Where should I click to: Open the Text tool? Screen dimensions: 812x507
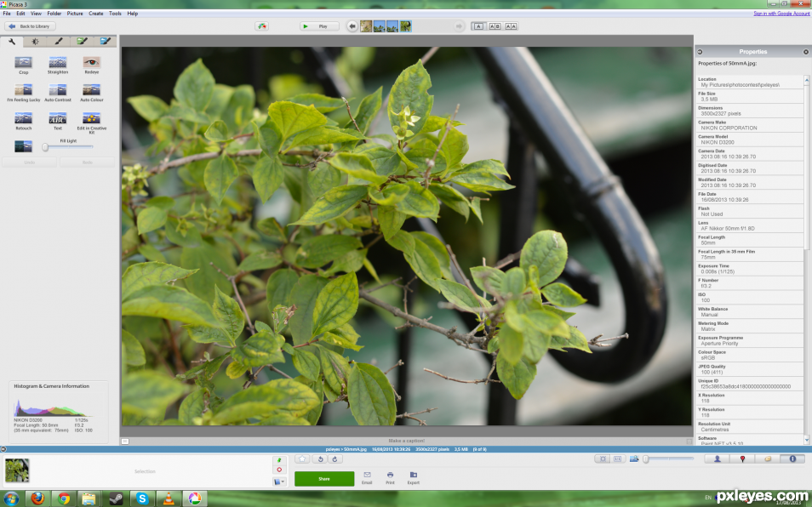tap(58, 121)
